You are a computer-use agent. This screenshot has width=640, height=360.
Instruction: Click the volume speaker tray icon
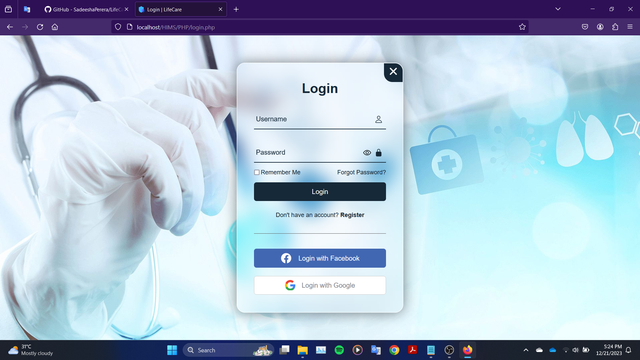pyautogui.click(x=576, y=350)
